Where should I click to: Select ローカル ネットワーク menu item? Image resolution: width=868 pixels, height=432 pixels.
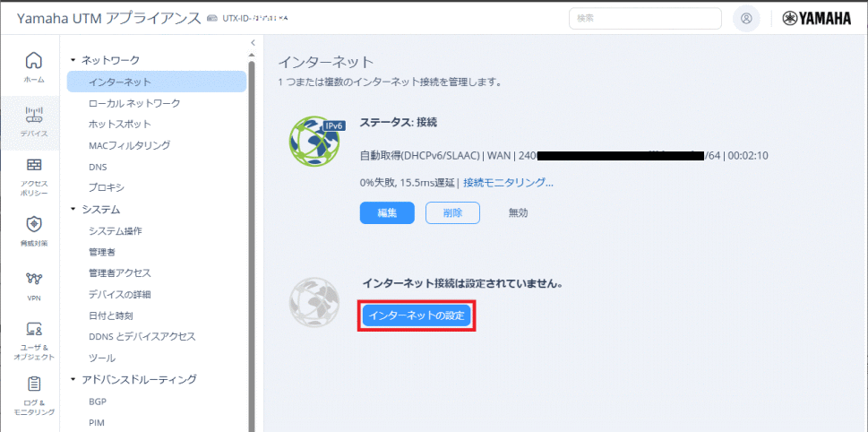[134, 103]
